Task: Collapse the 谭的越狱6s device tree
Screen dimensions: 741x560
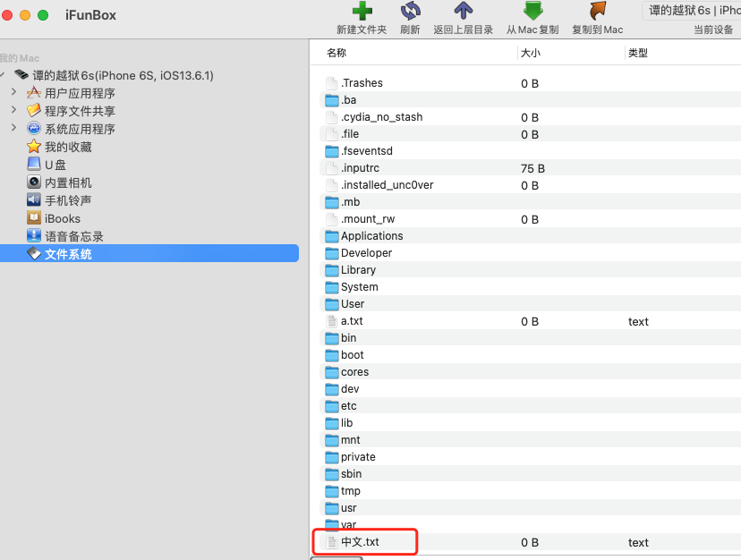Action: 3,75
